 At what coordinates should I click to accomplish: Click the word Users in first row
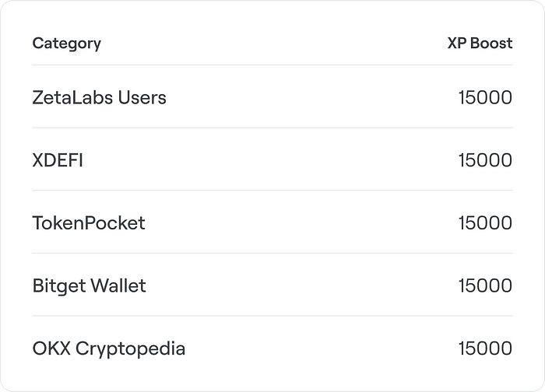click(142, 97)
